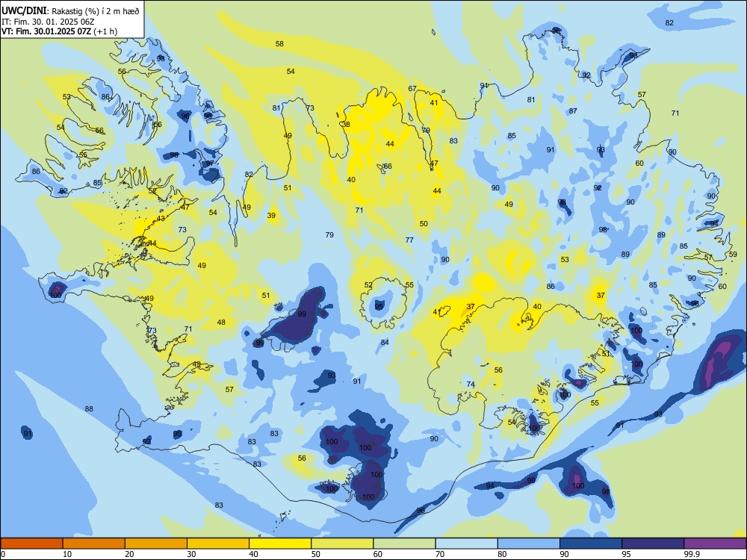Select the 95–99.9 navy legend swatch

pos(653,544)
